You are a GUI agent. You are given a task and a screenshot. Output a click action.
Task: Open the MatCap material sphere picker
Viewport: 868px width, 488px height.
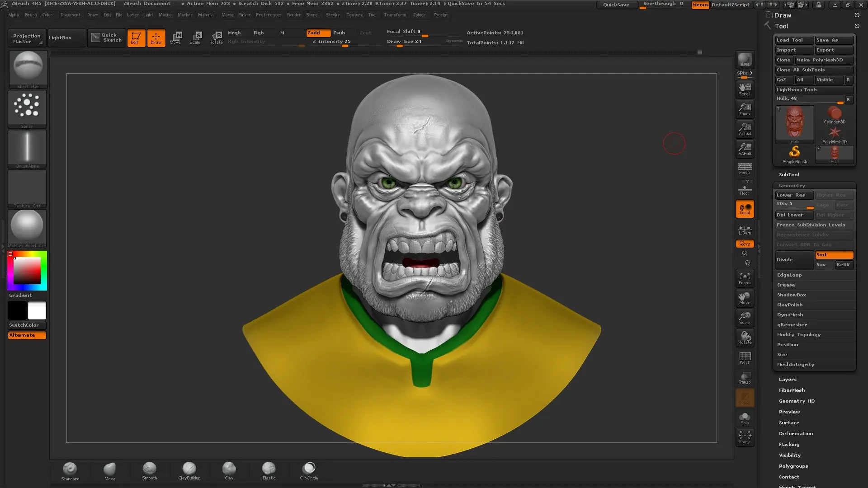[27, 228]
